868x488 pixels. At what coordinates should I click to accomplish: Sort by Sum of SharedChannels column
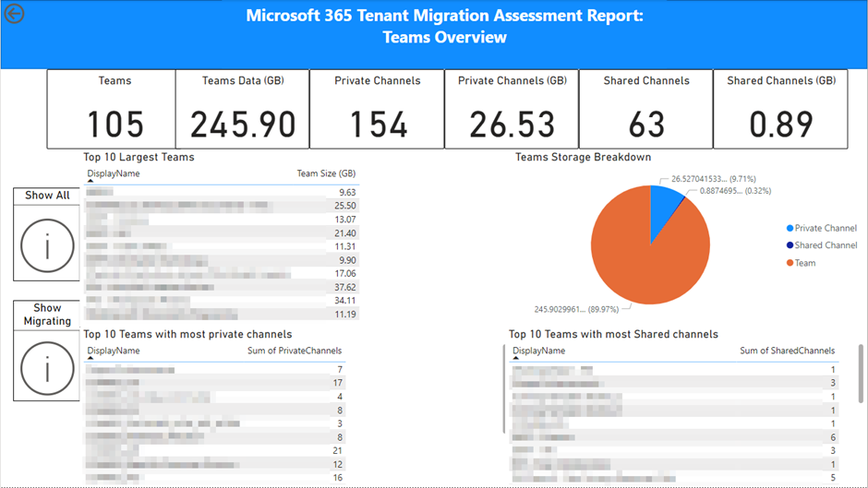[787, 351]
